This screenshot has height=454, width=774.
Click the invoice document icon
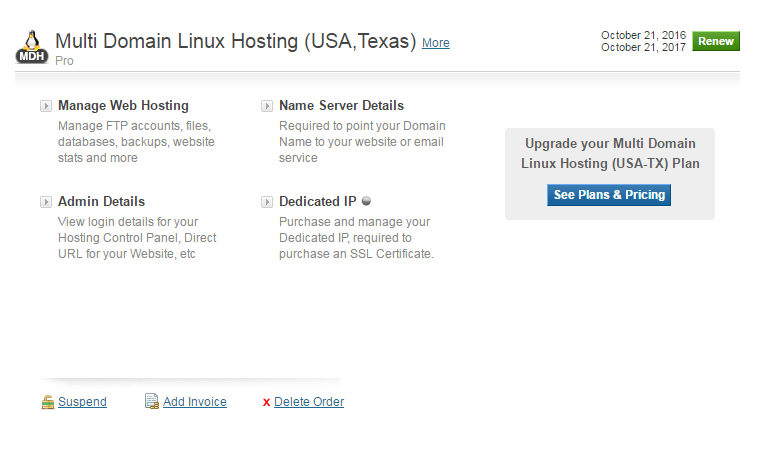pos(151,402)
